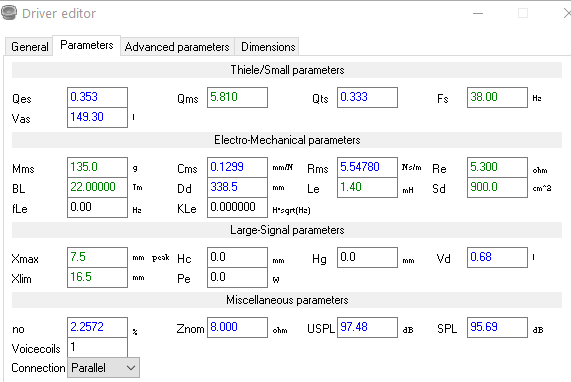Click the BL field showing 22.00000
The width and height of the screenshot is (571, 382).
pyautogui.click(x=98, y=187)
